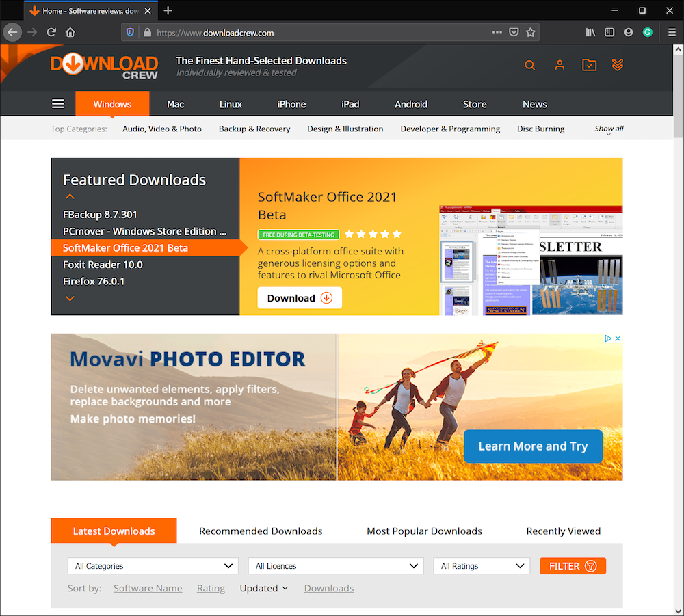Expand Show all categories
This screenshot has height=616, width=684.
(609, 129)
